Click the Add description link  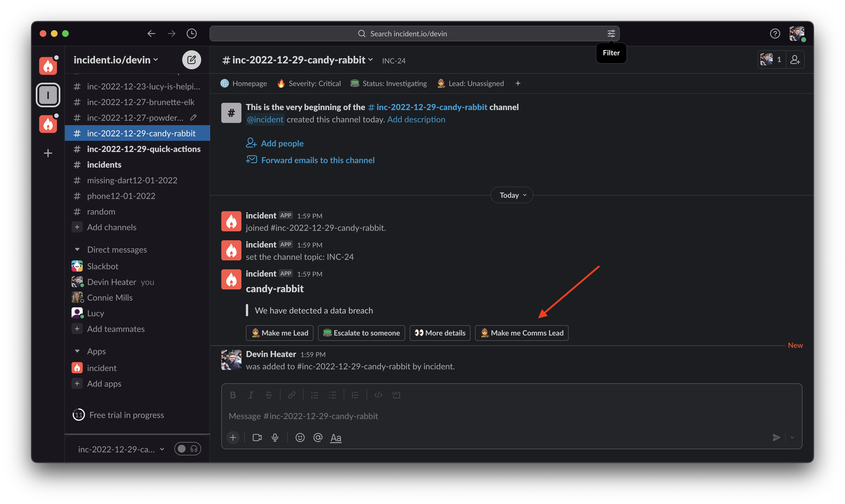click(x=416, y=120)
